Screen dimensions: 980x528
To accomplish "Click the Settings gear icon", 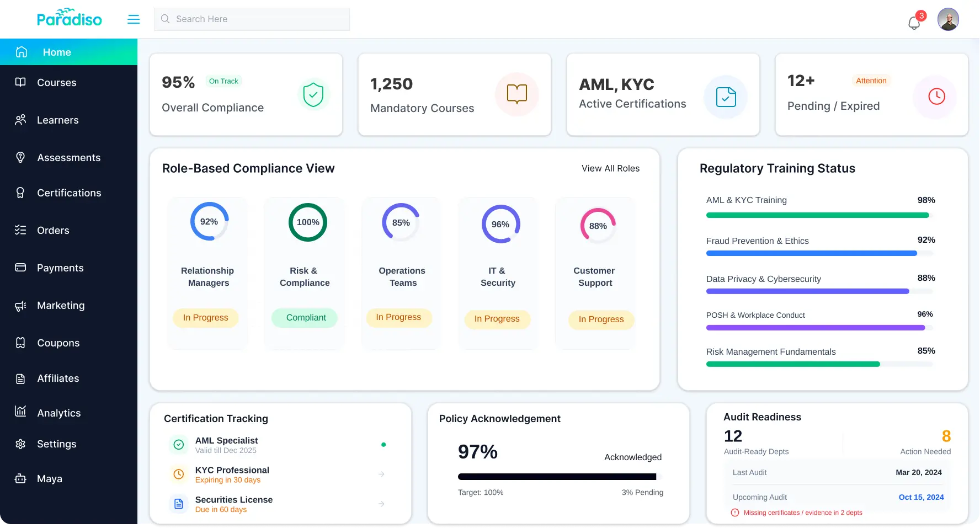I will click(x=20, y=444).
